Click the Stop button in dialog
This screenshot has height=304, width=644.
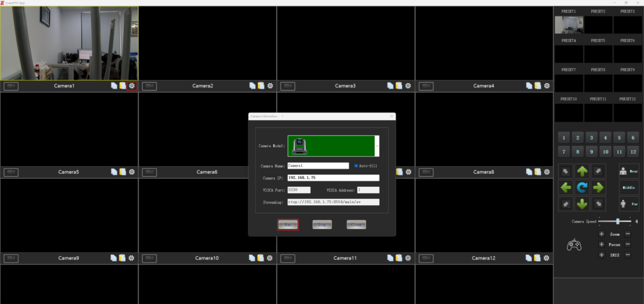[x=322, y=224]
